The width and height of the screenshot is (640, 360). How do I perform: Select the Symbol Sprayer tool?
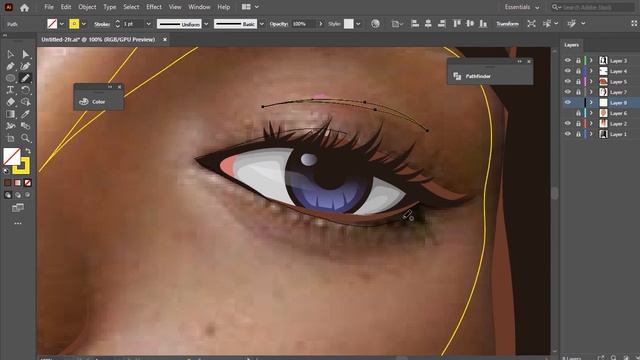[x=10, y=126]
